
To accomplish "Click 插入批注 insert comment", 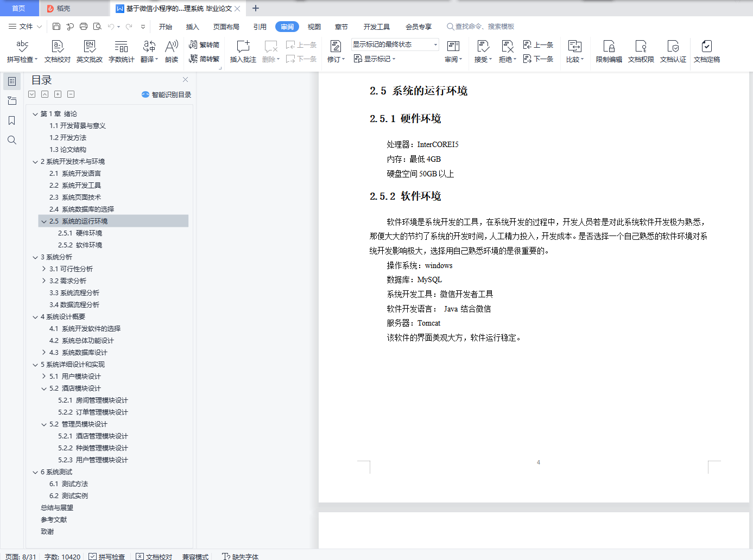I will pyautogui.click(x=243, y=52).
